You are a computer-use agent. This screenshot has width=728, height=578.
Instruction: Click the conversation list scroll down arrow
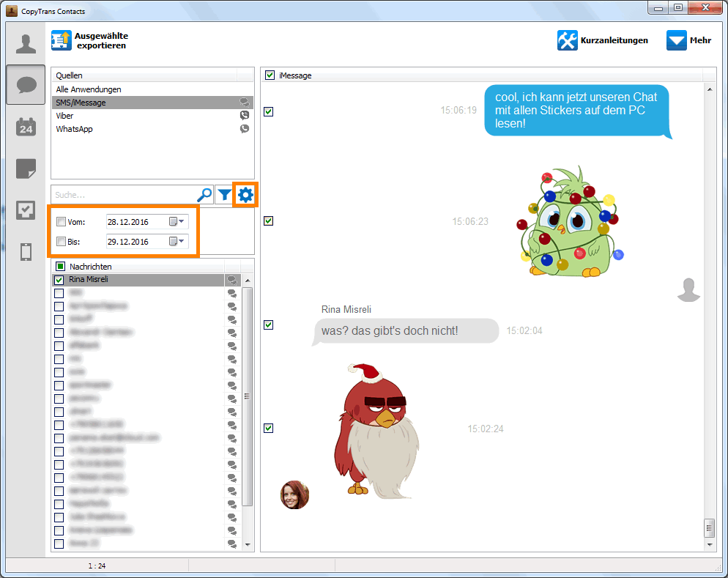coord(248,544)
